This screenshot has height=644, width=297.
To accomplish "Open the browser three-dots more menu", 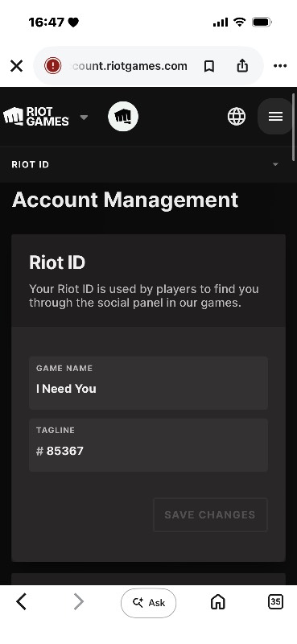I will tap(280, 66).
